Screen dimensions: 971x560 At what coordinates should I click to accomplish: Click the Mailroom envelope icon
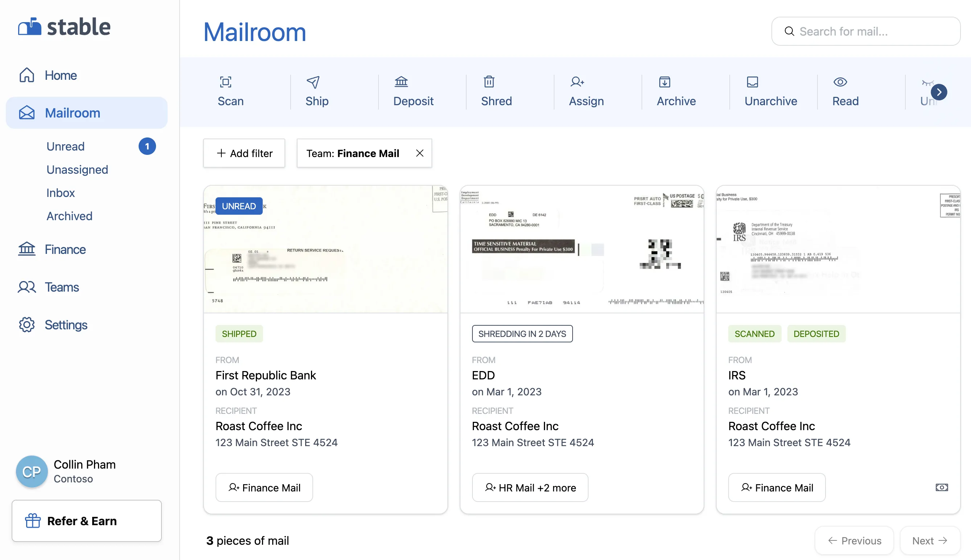point(26,113)
